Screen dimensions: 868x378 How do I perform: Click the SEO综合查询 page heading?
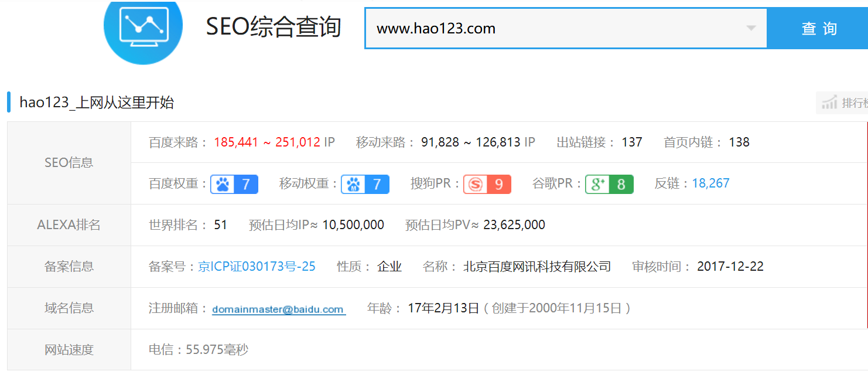pyautogui.click(x=274, y=27)
